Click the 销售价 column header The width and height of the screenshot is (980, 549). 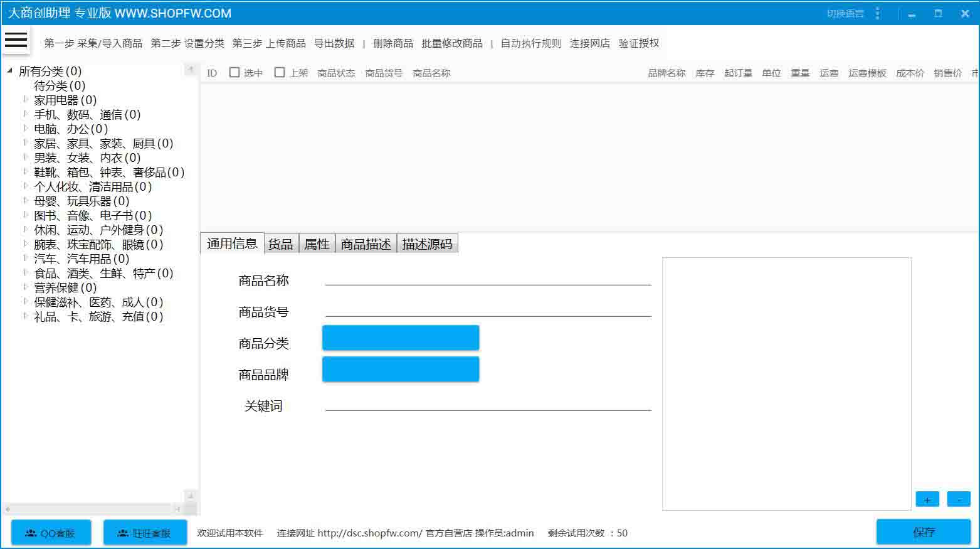(x=947, y=73)
